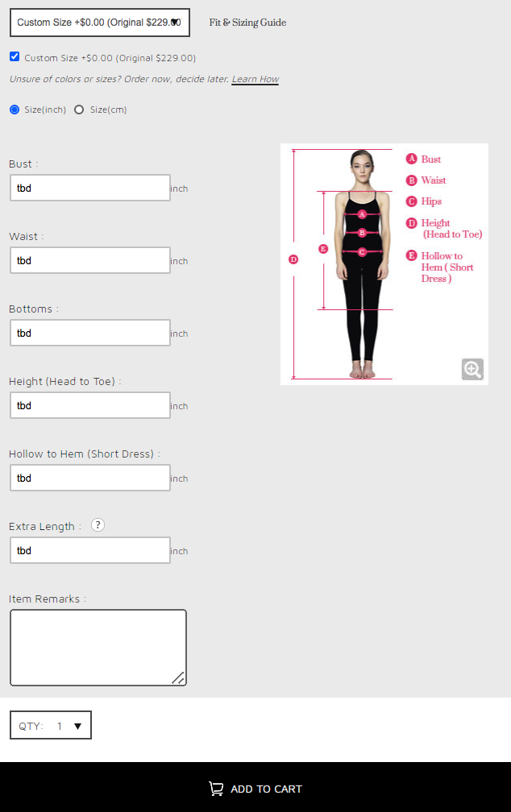Click the body measurement chart image
This screenshot has height=812, width=511.
click(x=384, y=264)
